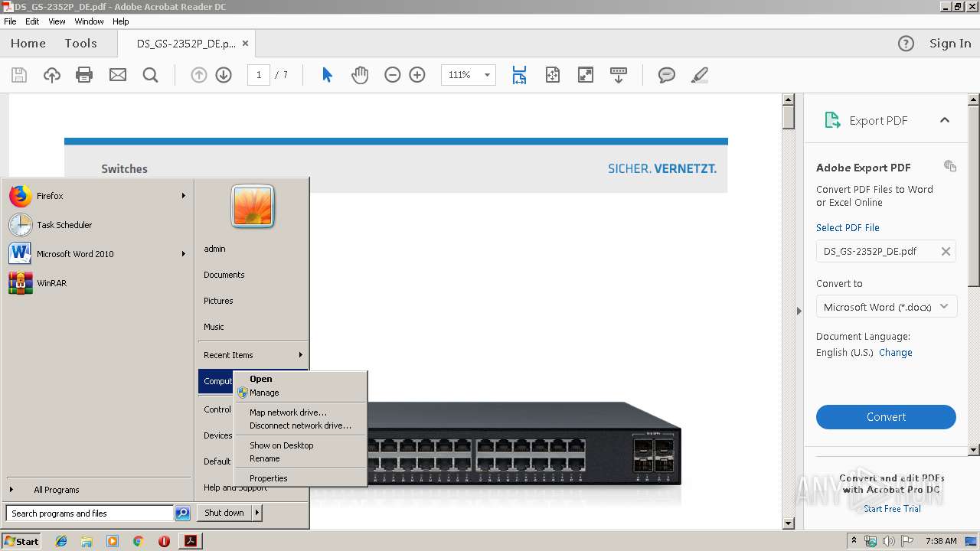
Task: Expand Recent Items submenu
Action: point(253,355)
